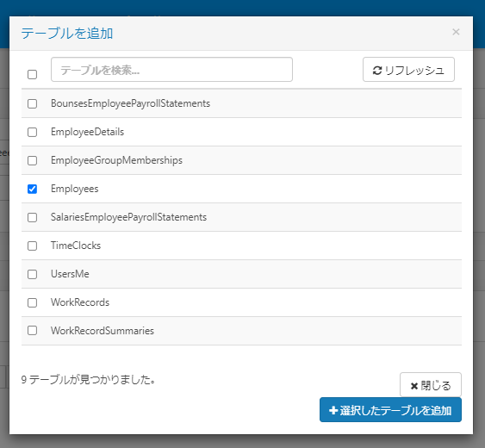
Task: Check the EmployeeDetails checkbox
Action: [x=32, y=132]
